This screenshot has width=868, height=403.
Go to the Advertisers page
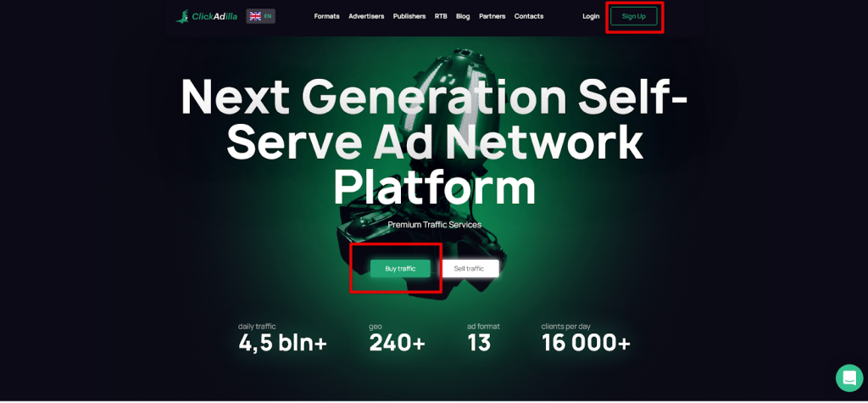click(x=366, y=16)
